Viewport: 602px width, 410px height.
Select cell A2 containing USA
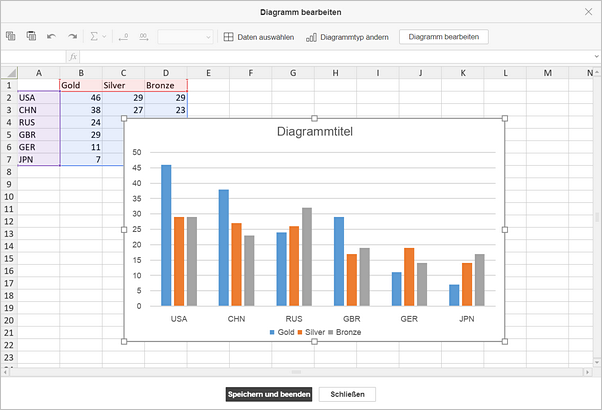coord(38,98)
